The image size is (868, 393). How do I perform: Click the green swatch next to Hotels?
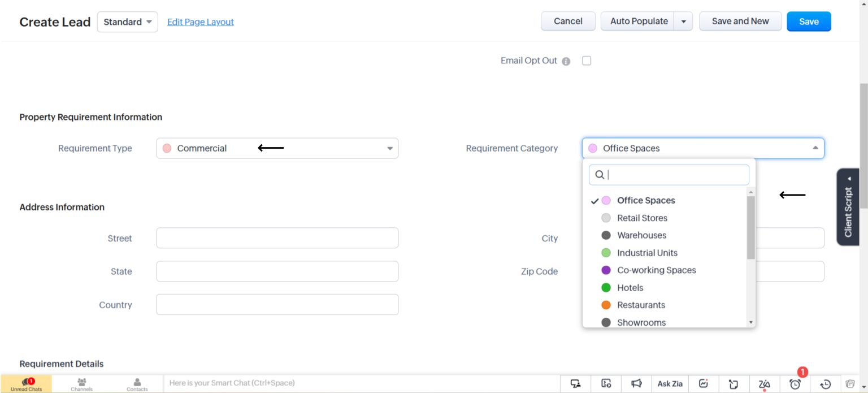(x=606, y=287)
